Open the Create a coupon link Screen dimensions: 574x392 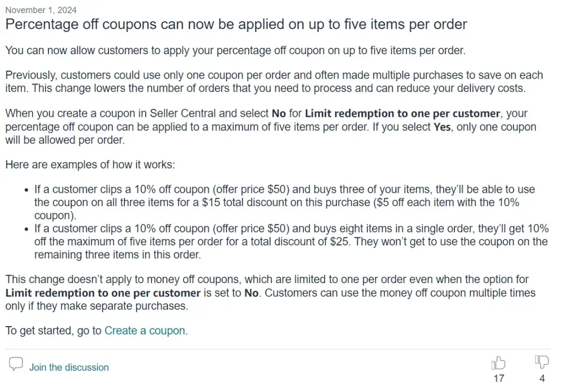click(x=145, y=330)
